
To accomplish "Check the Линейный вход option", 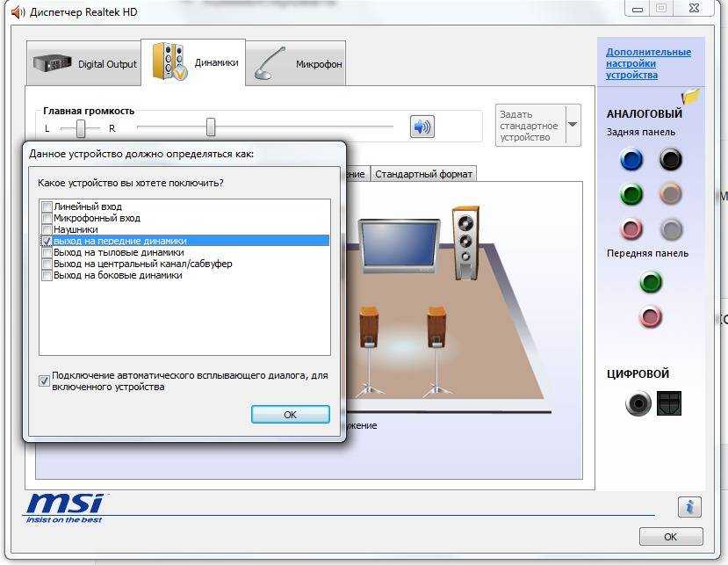I will tap(47, 206).
